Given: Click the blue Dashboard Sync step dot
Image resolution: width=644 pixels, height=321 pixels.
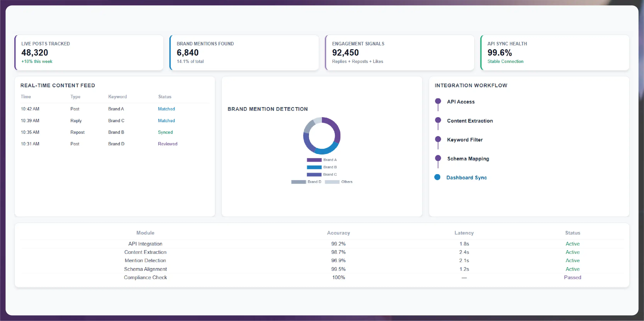Looking at the screenshot, I should (437, 177).
